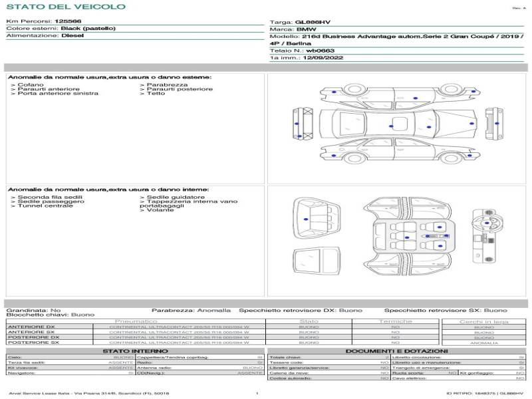Click the Arval Service Lease Italia footer address
Viewport: 532px width, 399px height.
click(x=88, y=394)
